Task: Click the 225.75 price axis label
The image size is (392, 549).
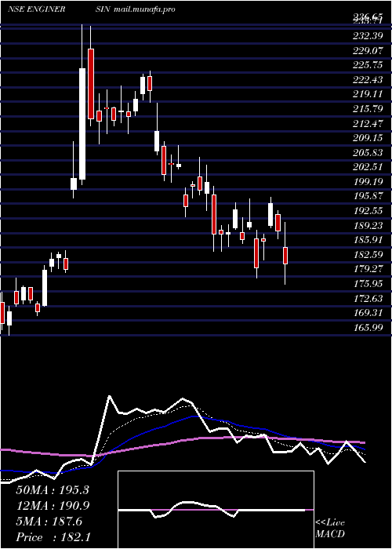Action: (366, 65)
